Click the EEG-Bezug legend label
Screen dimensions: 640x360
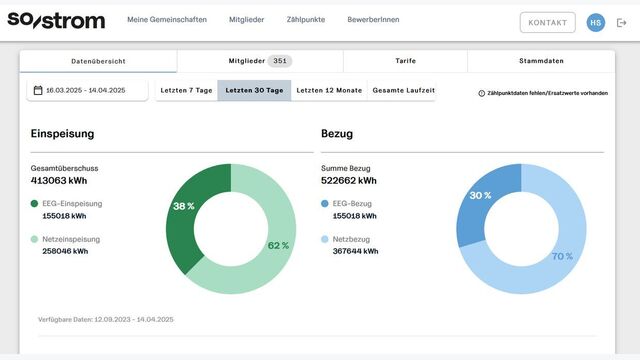[352, 203]
